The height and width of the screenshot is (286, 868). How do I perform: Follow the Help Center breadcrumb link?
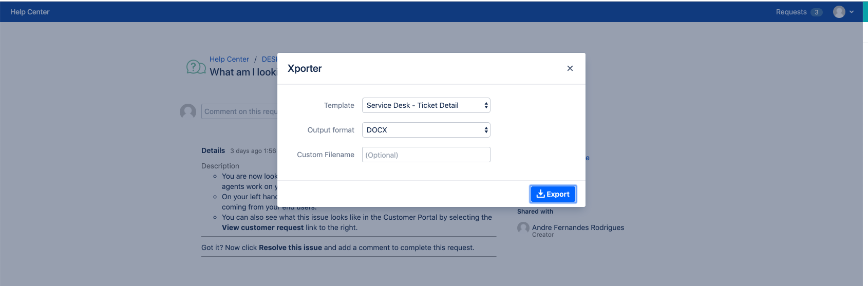(229, 59)
